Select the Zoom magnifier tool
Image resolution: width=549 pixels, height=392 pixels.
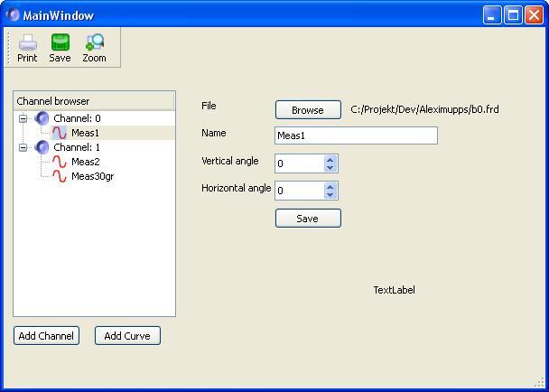pyautogui.click(x=94, y=42)
